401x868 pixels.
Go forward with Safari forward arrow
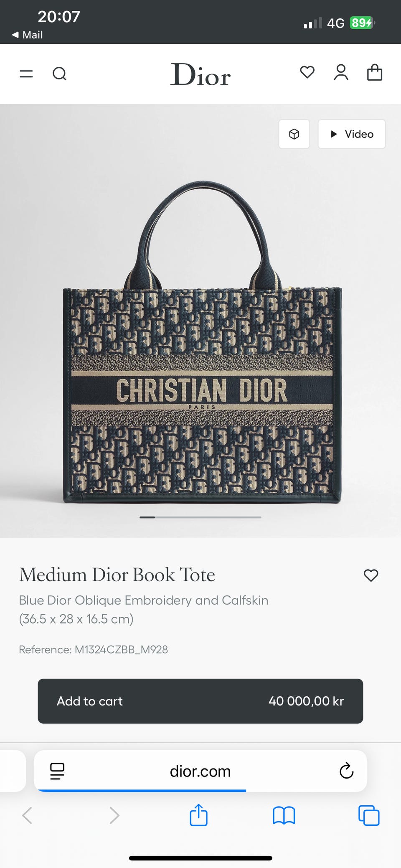[114, 815]
